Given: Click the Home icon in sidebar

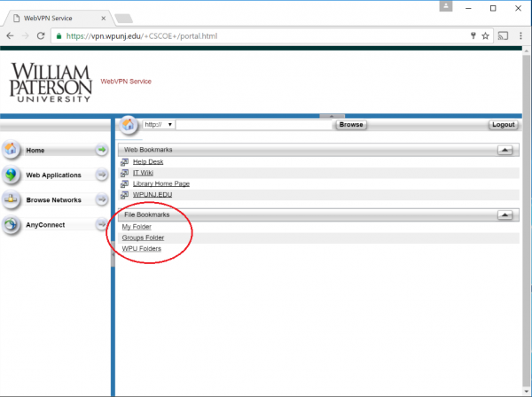Looking at the screenshot, I should click(x=12, y=150).
